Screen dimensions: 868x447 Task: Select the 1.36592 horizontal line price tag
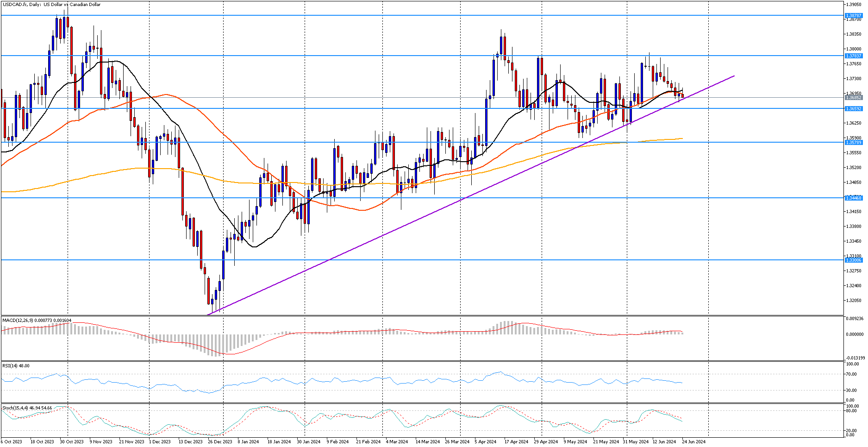(x=854, y=109)
